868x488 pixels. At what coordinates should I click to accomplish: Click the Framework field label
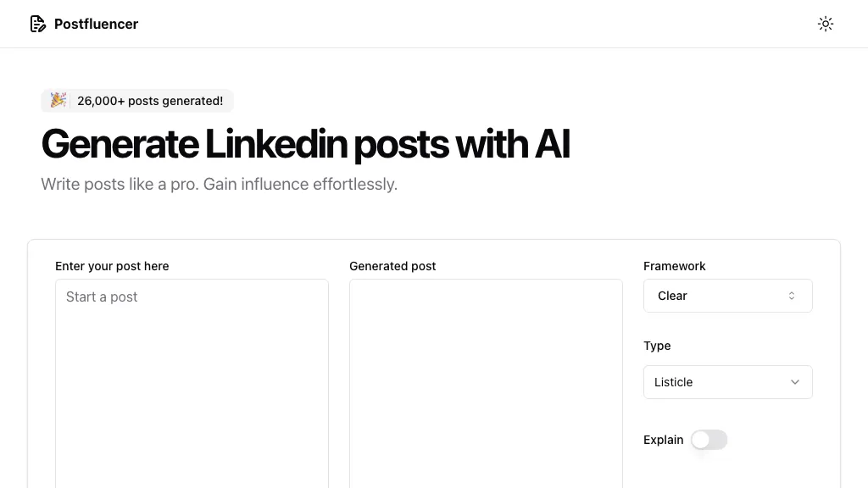pos(674,266)
